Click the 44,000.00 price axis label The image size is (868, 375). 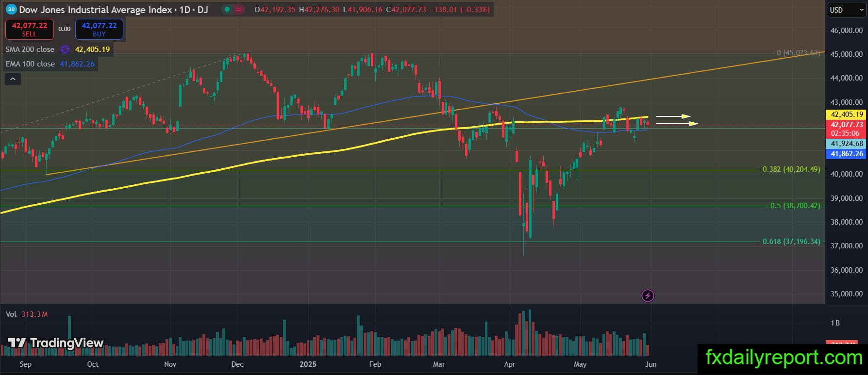coord(847,78)
